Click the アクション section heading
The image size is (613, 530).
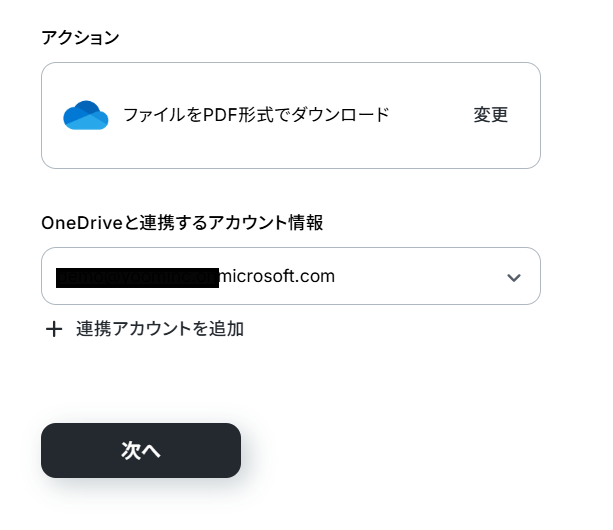[x=80, y=38]
